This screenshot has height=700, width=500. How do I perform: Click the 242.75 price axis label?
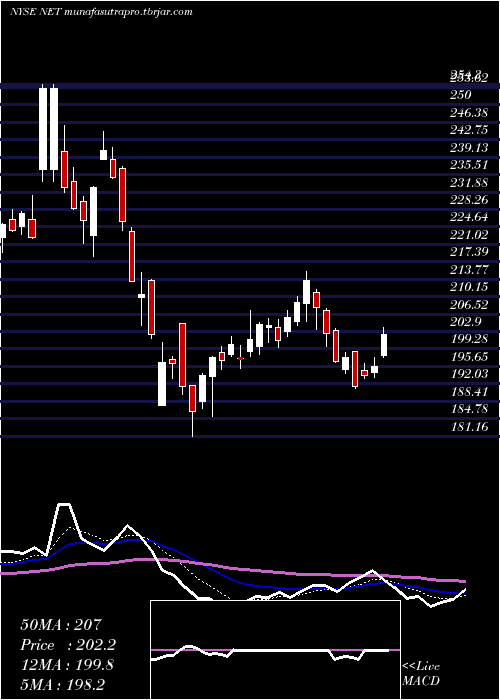(x=469, y=129)
